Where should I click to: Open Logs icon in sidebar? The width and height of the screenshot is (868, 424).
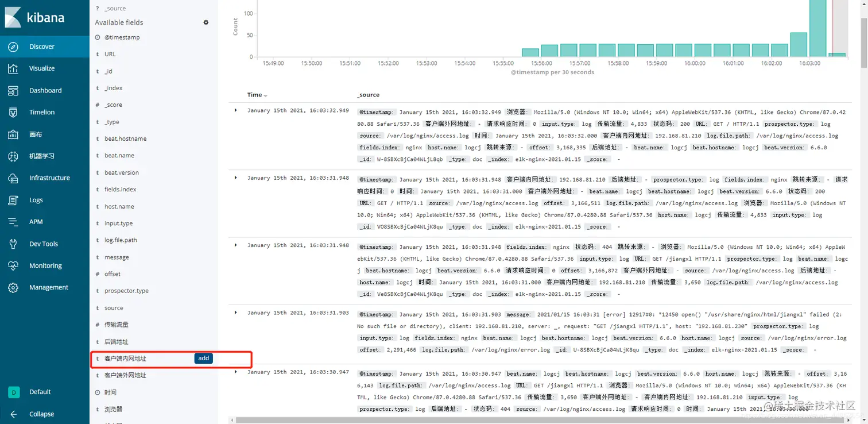13,200
